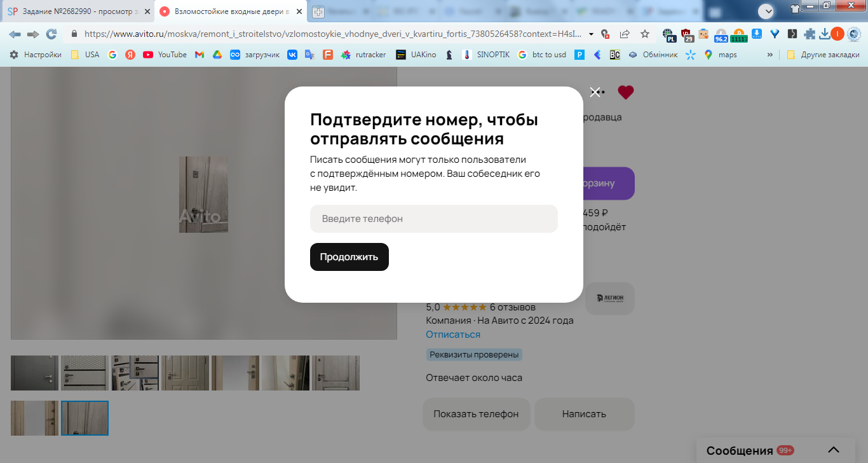This screenshot has height=463, width=868.
Task: Open the Google Translate bookmark icon
Action: click(x=309, y=55)
